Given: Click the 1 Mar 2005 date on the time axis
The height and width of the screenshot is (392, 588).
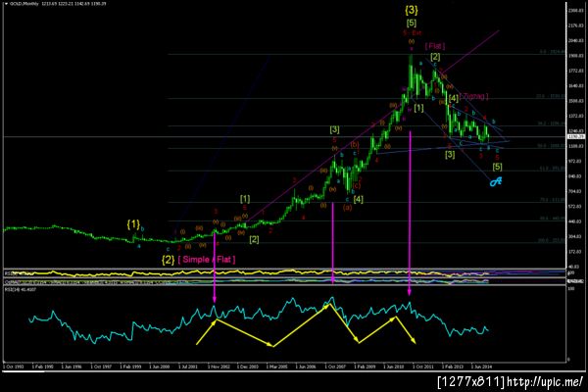Looking at the screenshot, I should click(276, 367).
